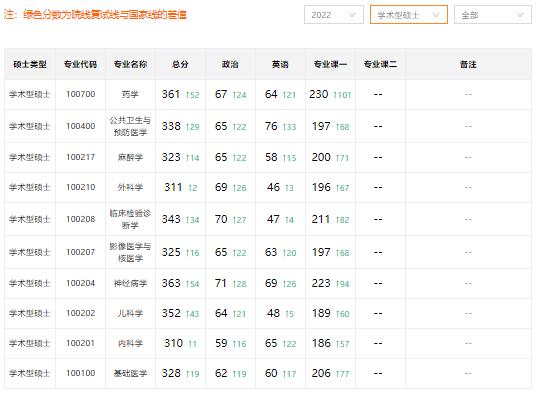
Task: Select the 影像医学与核医学 major name
Action: tap(130, 252)
